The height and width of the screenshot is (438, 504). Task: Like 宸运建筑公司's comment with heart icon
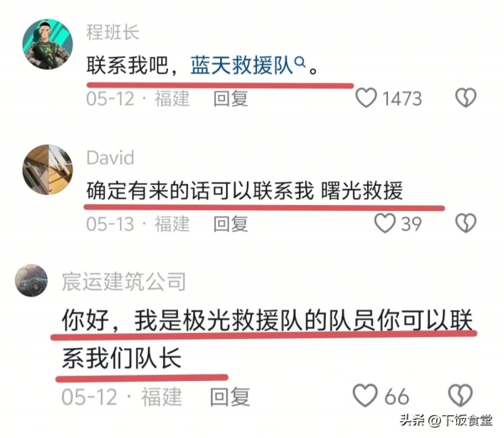pyautogui.click(x=365, y=395)
